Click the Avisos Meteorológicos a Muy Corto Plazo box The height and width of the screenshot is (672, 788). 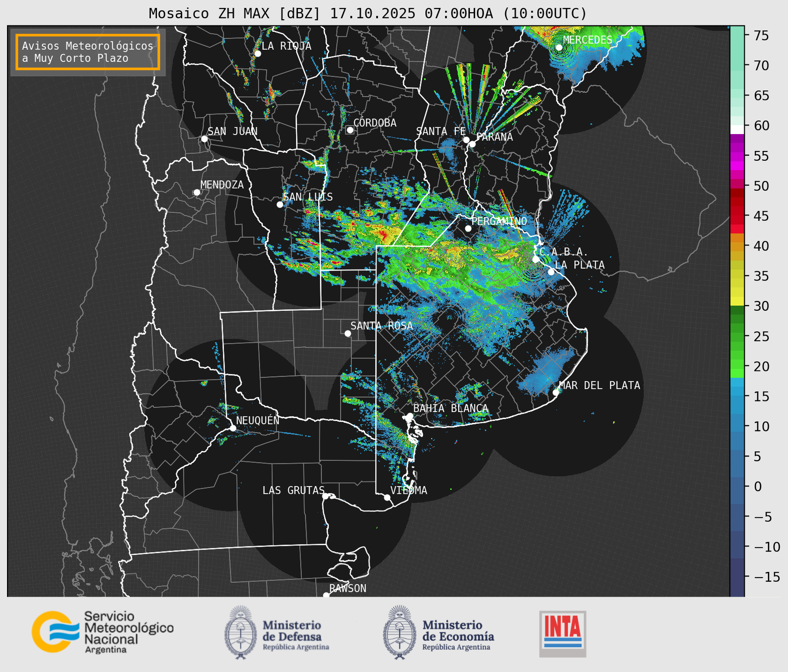click(88, 52)
